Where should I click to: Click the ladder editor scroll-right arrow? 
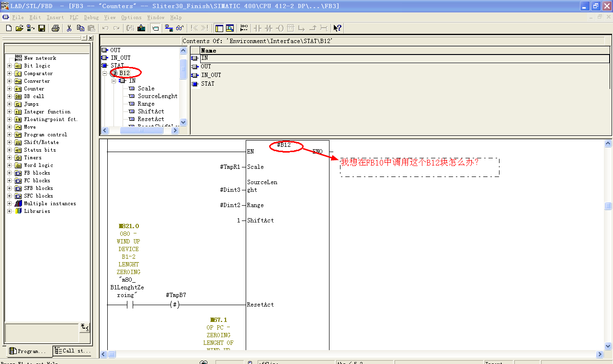pos(600,354)
